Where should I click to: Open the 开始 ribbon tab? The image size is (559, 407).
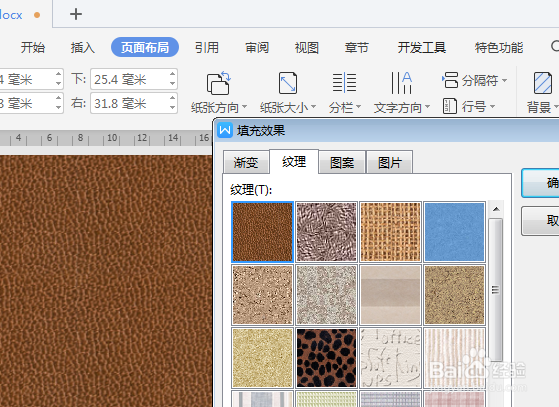tap(33, 47)
